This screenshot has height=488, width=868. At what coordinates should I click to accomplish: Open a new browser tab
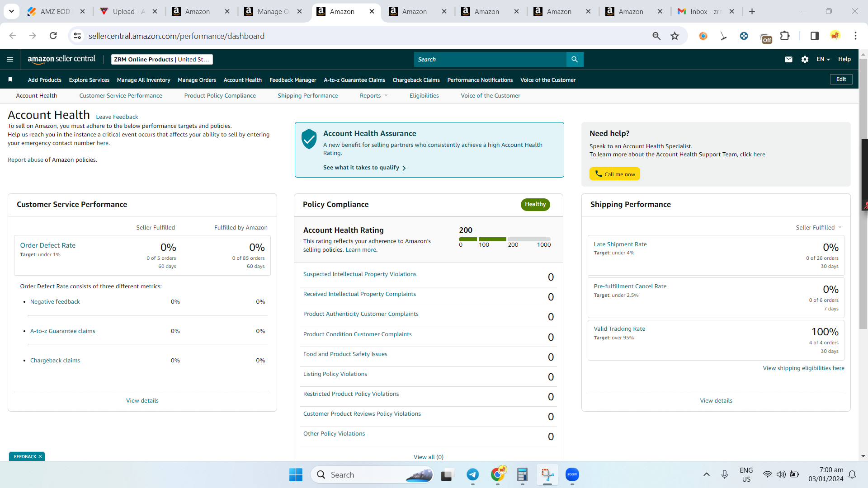click(752, 11)
